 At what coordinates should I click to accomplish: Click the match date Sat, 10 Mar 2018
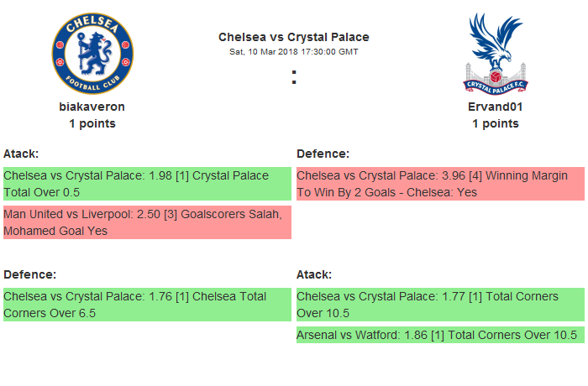266,51
